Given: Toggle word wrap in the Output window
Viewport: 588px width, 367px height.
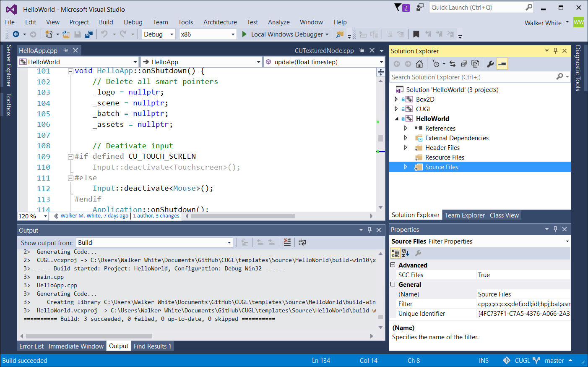Looking at the screenshot, I should tap(302, 242).
